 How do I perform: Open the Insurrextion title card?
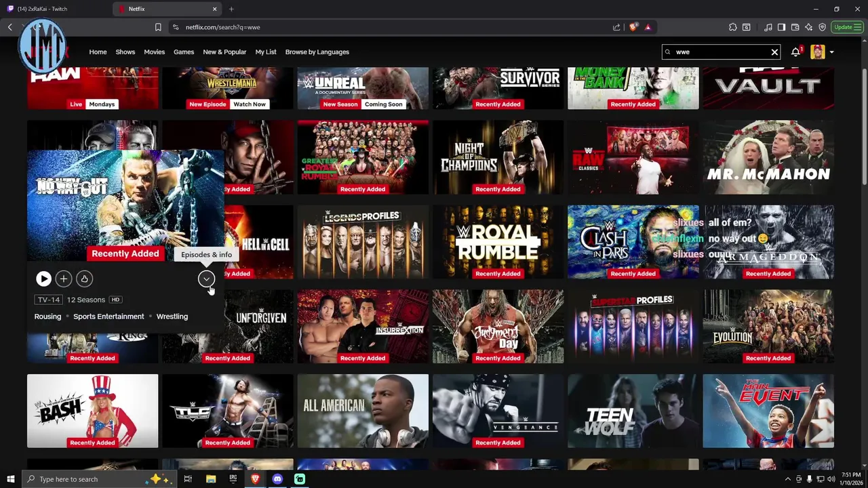(363, 326)
